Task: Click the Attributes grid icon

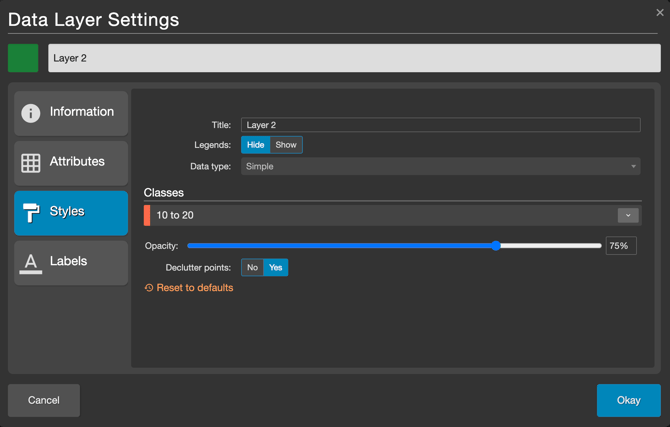Action: point(31,162)
